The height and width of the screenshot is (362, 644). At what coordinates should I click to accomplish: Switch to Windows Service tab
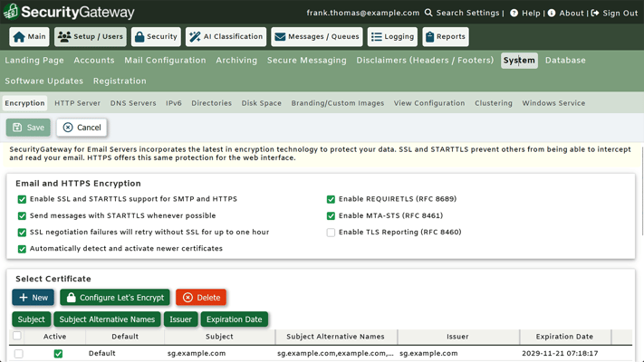(x=553, y=103)
